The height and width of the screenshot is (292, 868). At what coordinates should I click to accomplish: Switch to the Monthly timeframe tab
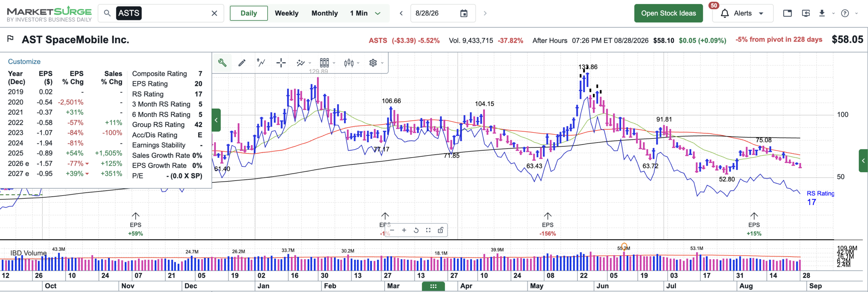click(x=324, y=13)
